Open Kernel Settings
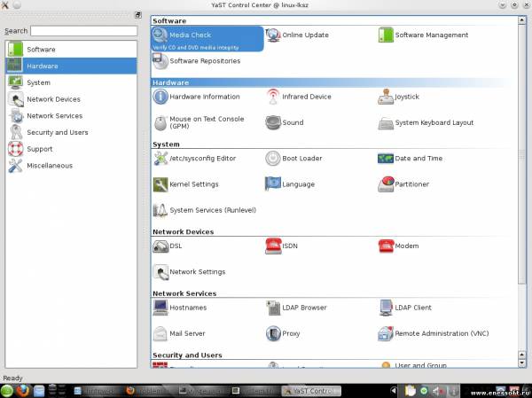Screen dimensions: 532x398 point(185,184)
